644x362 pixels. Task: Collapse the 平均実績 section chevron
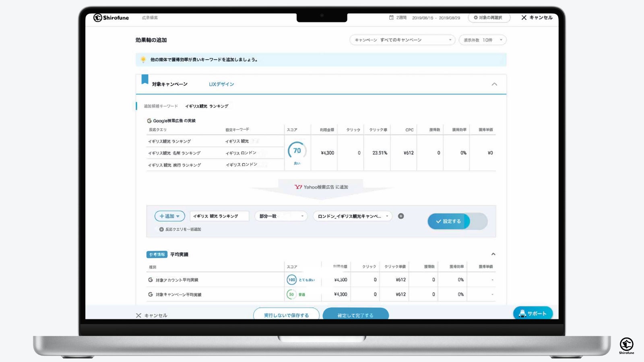(x=493, y=254)
